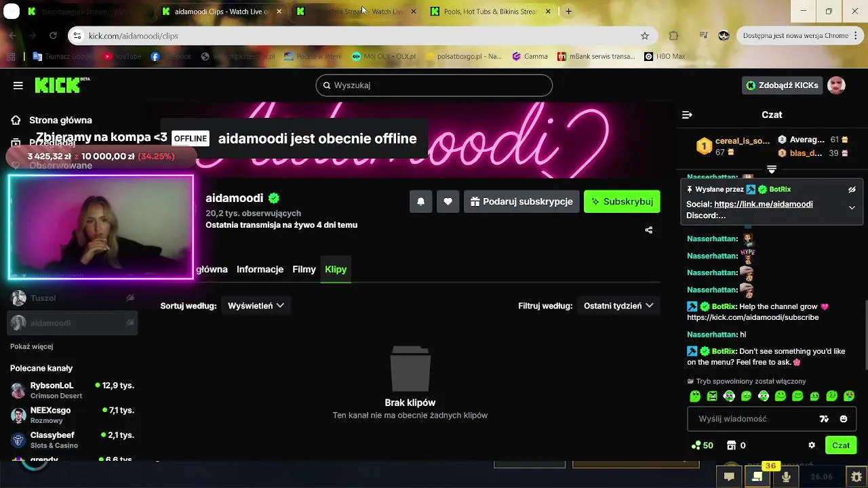Click the Podaruj subskrypcje button
The width and height of the screenshot is (868, 488).
[521, 201]
